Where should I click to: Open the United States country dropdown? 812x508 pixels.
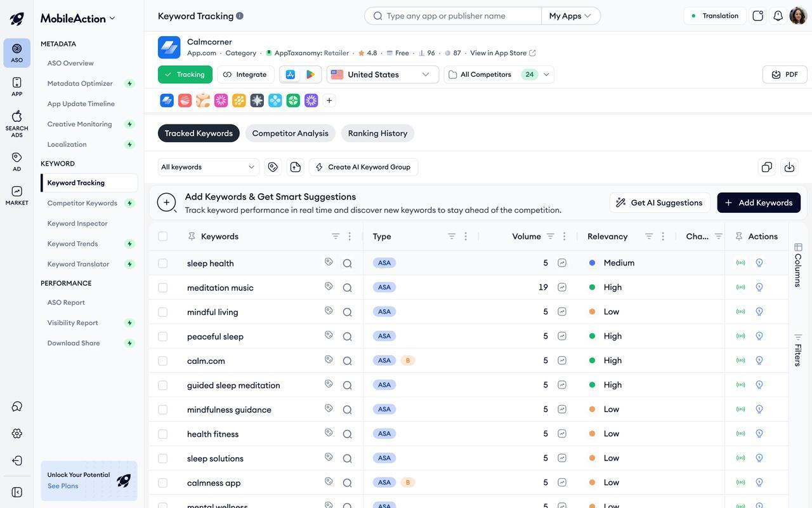(383, 74)
